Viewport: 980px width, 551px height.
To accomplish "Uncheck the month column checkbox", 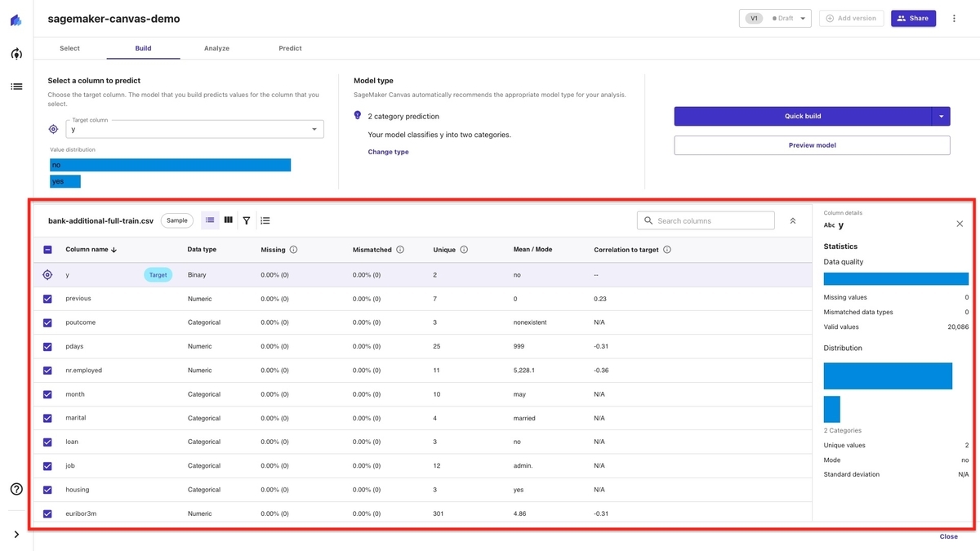I will pos(47,394).
